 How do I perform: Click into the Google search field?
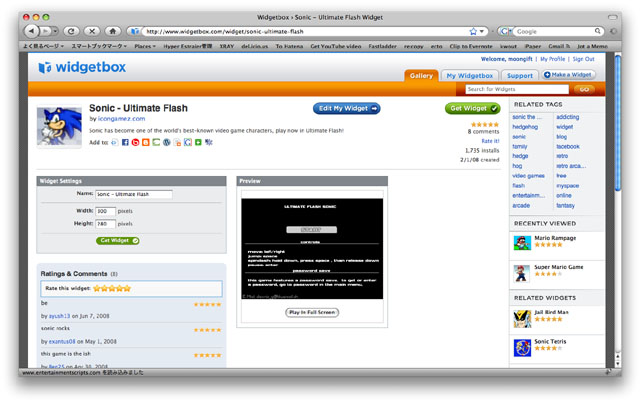pos(554,31)
